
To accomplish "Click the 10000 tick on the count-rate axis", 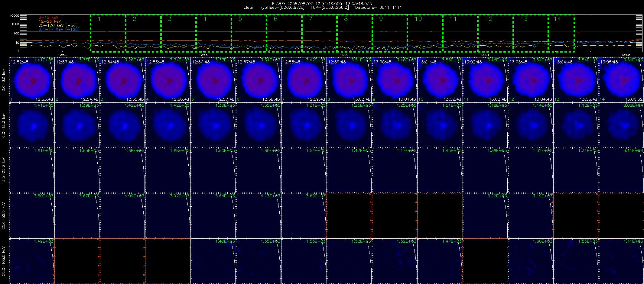I will (14, 15).
